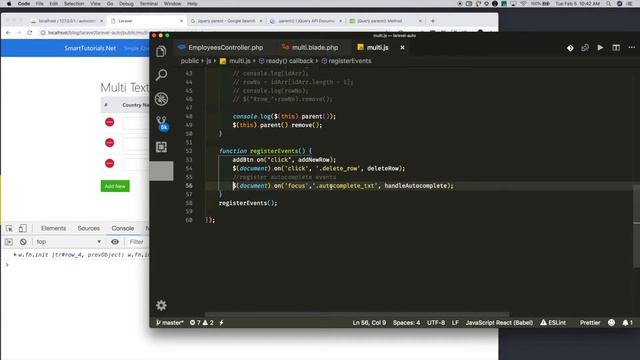Click line number 52 in the gutter
Screen dimensions: 640x360
[x=189, y=151]
